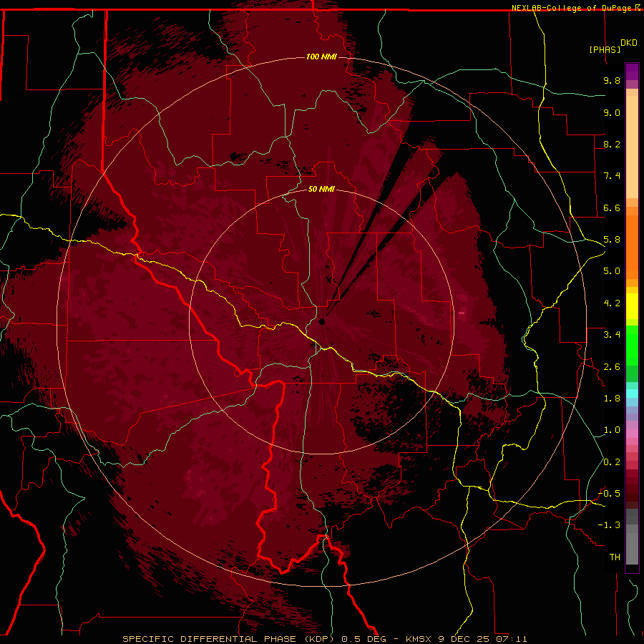Screen dimensions: 644x644
Task: Click the 5.0 scale value
Action: (612, 271)
